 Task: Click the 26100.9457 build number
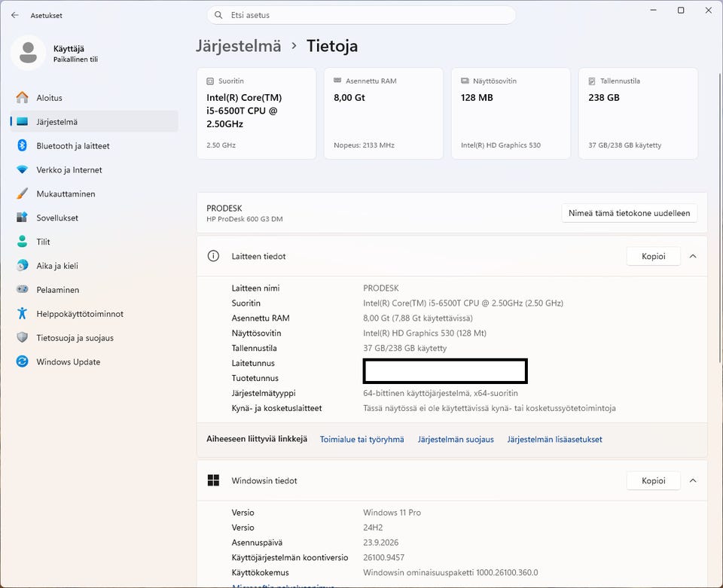pyautogui.click(x=383, y=557)
